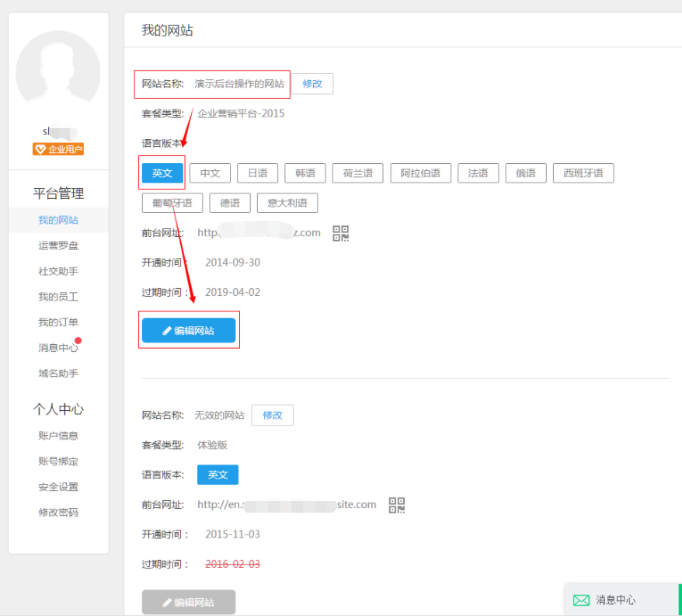
Task: Open the 消息中心 envelope icon at bottom right
Action: [581, 600]
